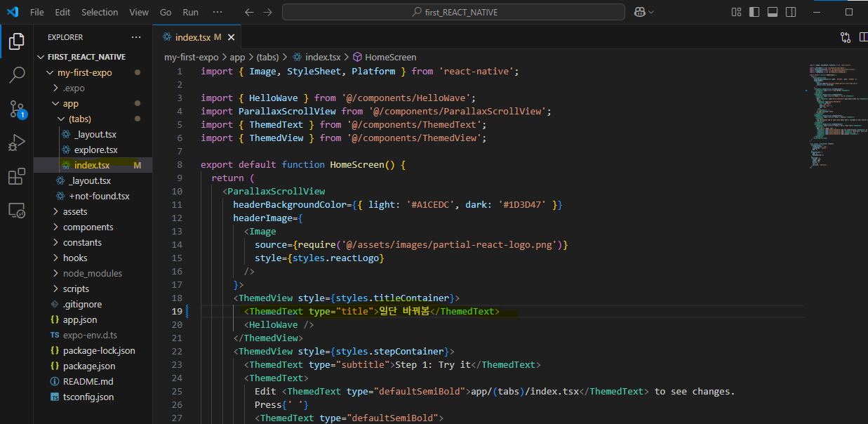Toggle the primary side bar
Image resolution: width=868 pixels, height=424 pixels.
(754, 12)
